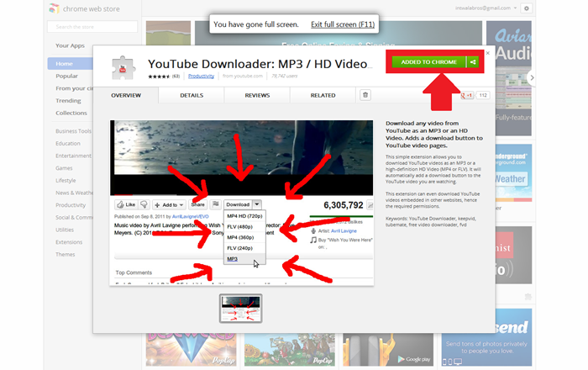Screen dimensions: 588x370
Task: Select Popular in the sidebar
Action: coord(66,76)
